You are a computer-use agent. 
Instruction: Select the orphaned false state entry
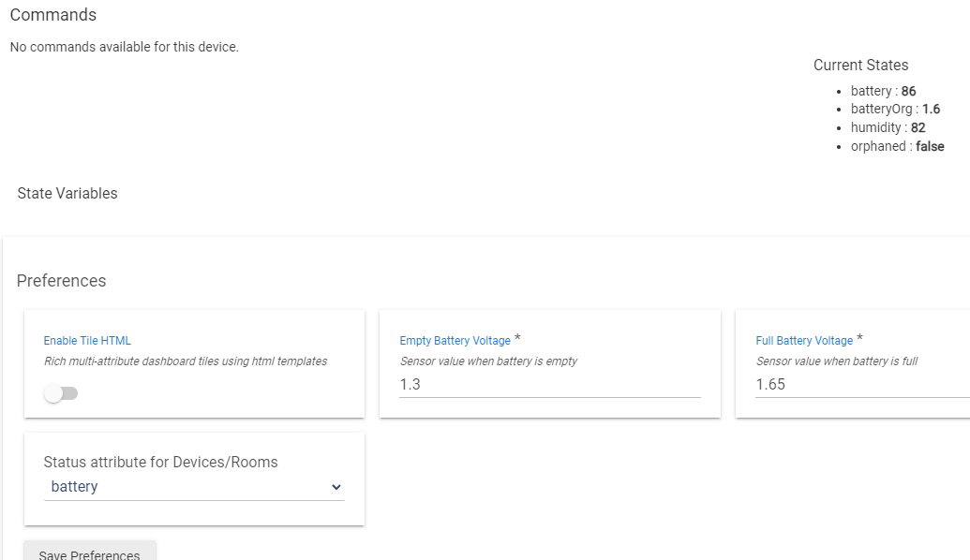tap(897, 146)
